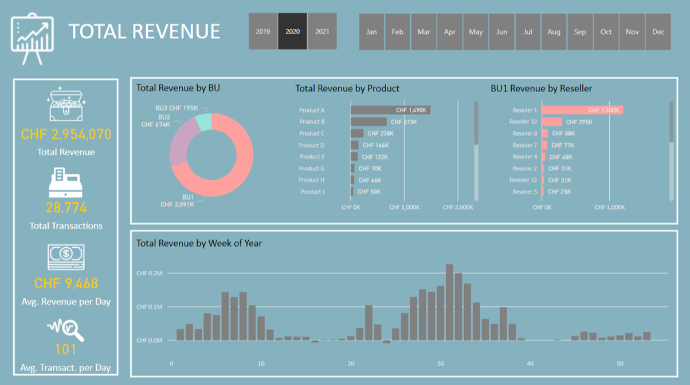Filter by the Jun month button
Image resolution: width=690 pixels, height=385 pixels.
[x=502, y=32]
